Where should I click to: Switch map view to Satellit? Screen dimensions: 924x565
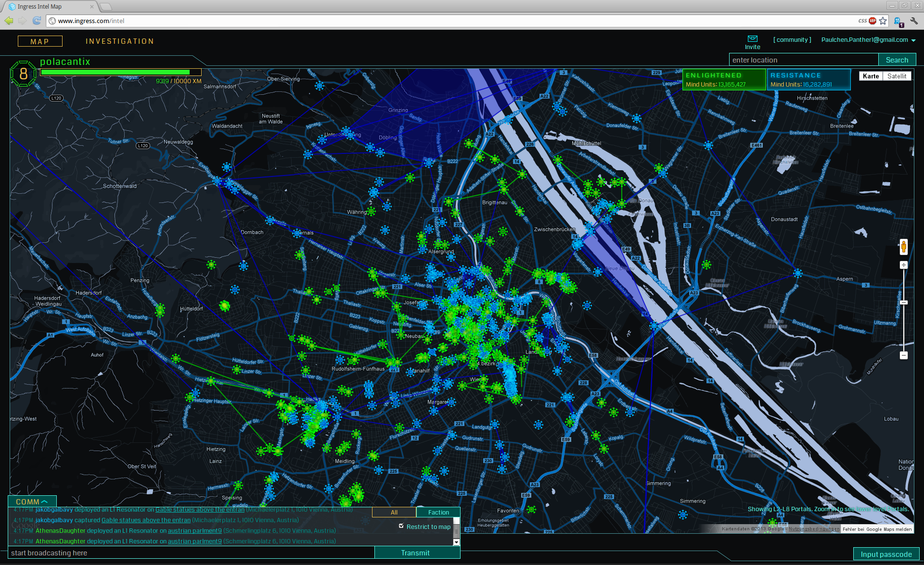coord(897,76)
